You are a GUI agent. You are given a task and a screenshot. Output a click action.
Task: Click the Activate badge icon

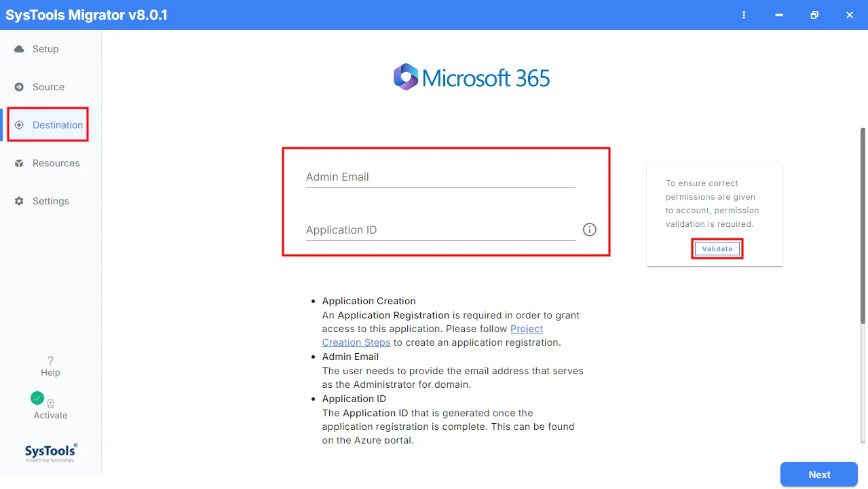click(x=50, y=403)
